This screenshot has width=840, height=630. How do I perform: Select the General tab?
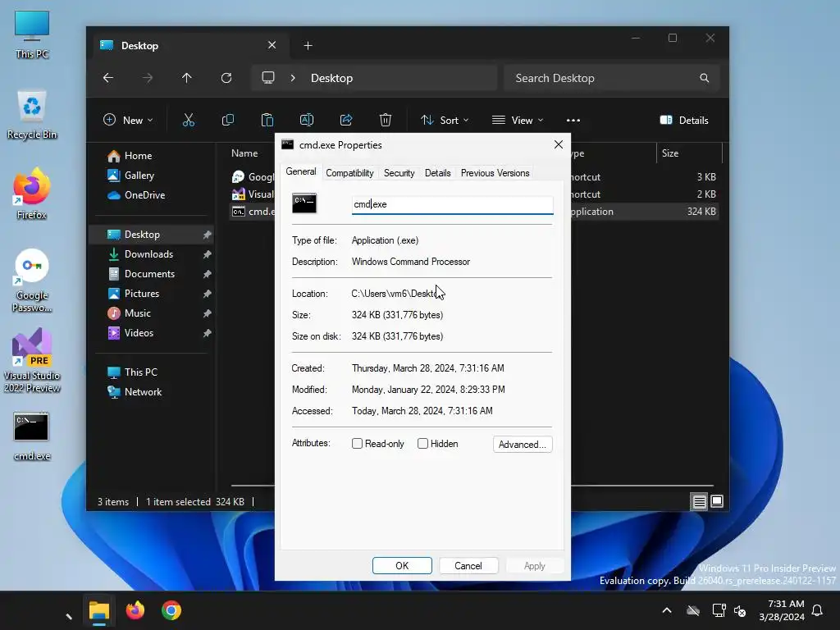300,171
